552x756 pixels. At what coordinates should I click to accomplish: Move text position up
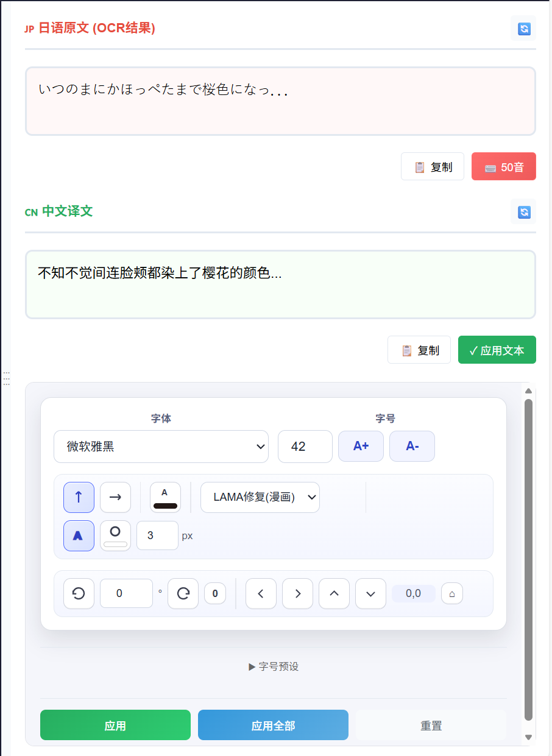pos(334,593)
